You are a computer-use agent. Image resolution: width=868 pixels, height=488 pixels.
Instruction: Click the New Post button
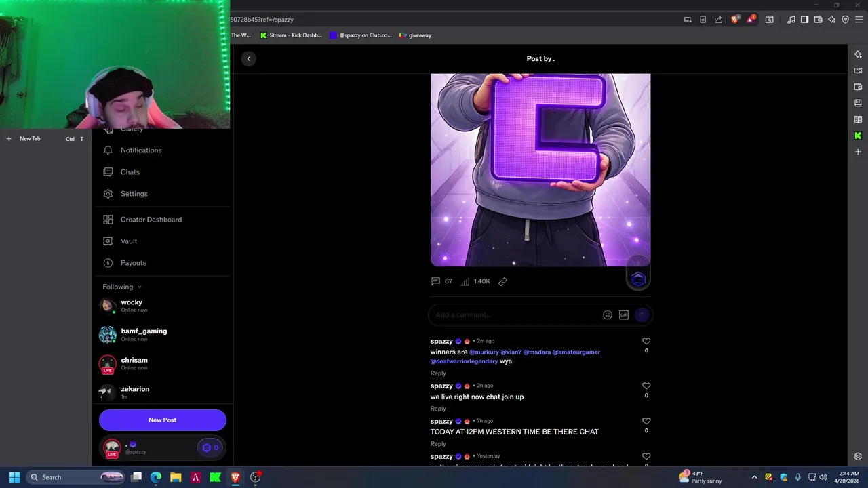coord(163,420)
